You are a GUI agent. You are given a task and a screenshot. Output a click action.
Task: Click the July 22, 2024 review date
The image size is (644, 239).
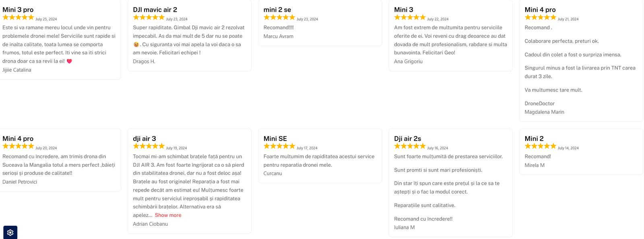pyautogui.click(x=438, y=19)
